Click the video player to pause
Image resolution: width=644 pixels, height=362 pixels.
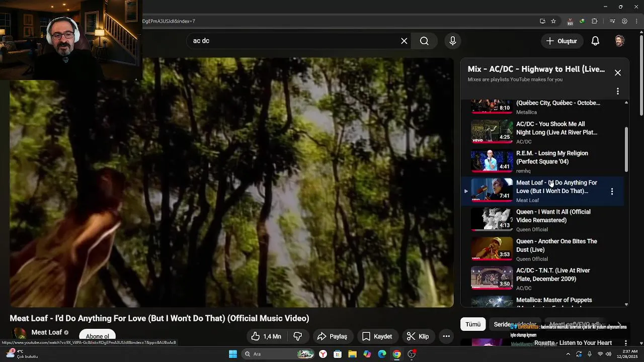231,182
